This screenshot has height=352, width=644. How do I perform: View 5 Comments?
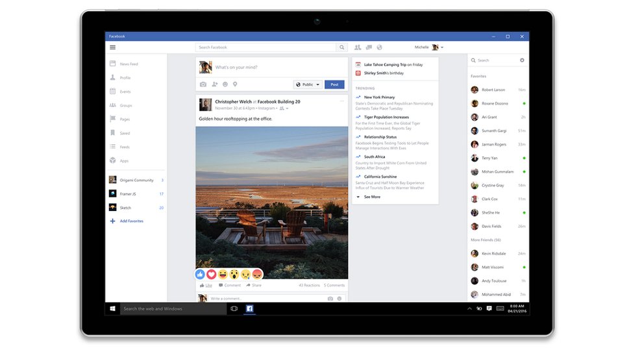point(334,285)
